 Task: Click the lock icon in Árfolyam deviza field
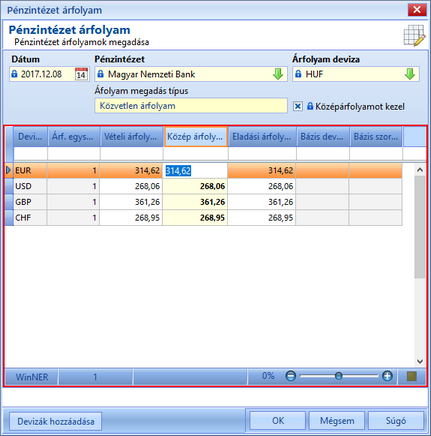298,74
